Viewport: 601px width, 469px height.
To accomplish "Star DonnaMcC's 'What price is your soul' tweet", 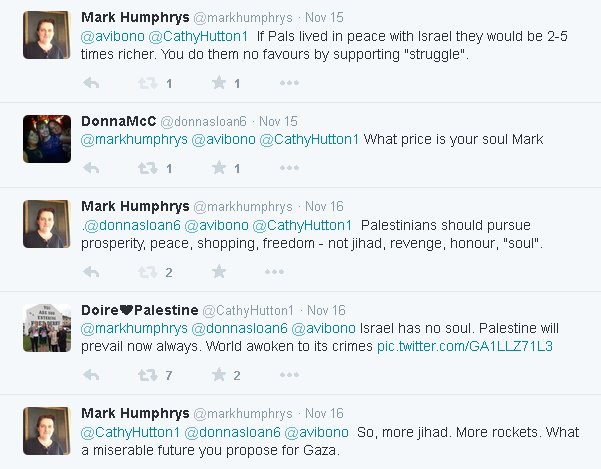I will tap(219, 168).
